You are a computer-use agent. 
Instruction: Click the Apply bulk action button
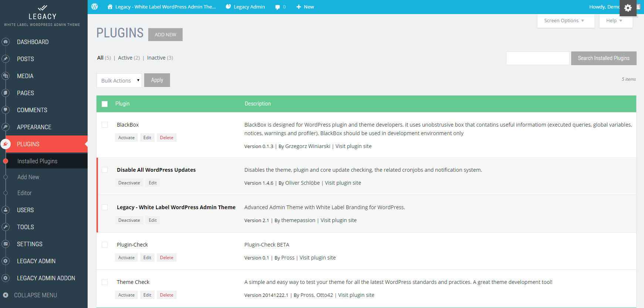click(x=157, y=80)
